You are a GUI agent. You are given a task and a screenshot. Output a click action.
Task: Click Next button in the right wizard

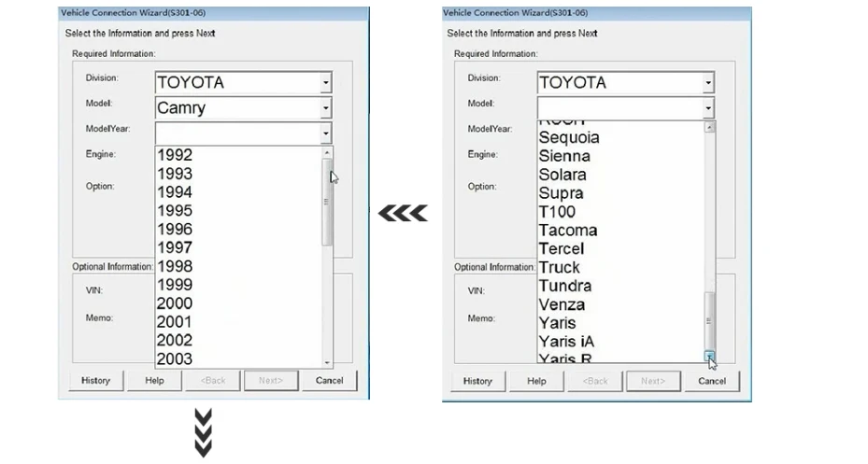(653, 381)
